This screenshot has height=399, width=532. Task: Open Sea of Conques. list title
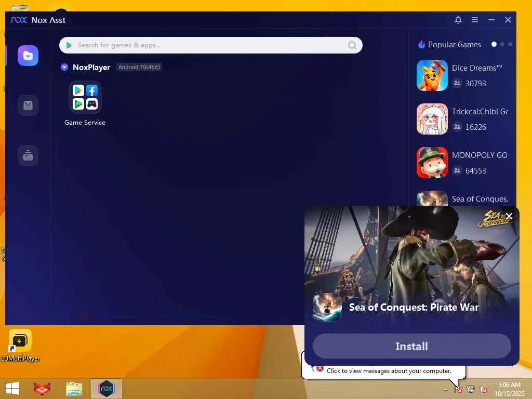pyautogui.click(x=480, y=199)
